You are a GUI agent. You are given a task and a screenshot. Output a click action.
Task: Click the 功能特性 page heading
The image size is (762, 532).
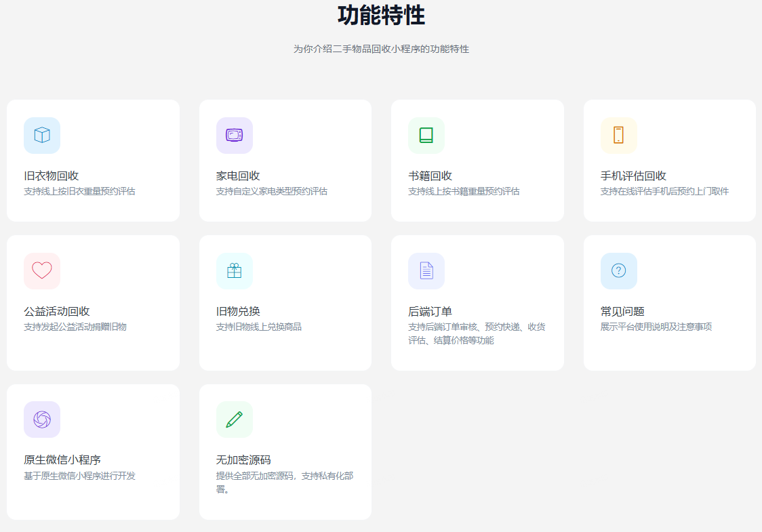pos(381,15)
